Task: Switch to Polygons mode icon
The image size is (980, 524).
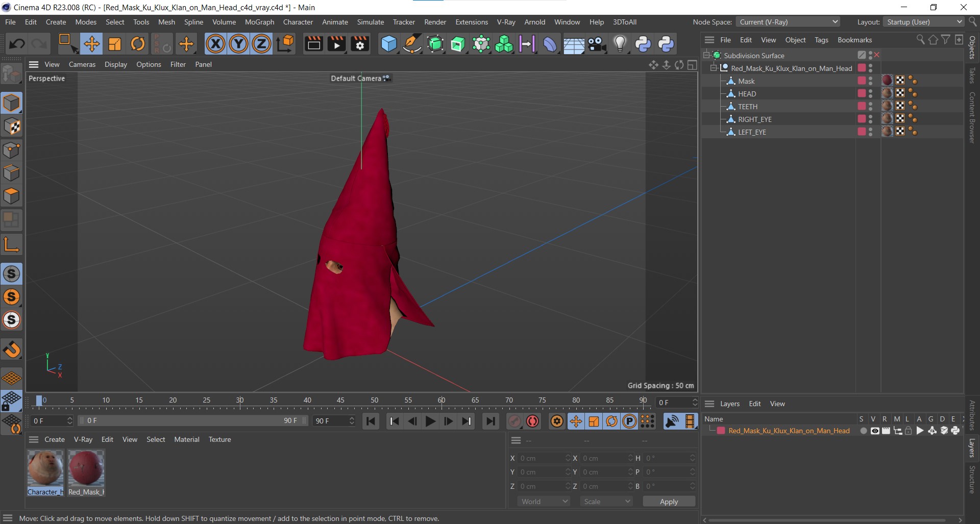Action: click(11, 196)
